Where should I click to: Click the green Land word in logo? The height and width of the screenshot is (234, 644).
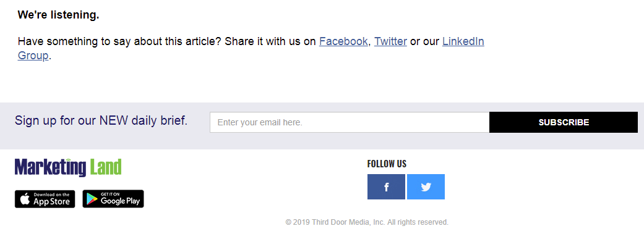click(105, 167)
